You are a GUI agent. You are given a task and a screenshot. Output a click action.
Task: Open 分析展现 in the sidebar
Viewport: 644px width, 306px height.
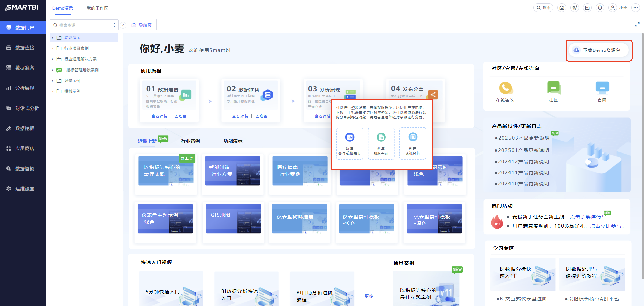pyautogui.click(x=23, y=88)
